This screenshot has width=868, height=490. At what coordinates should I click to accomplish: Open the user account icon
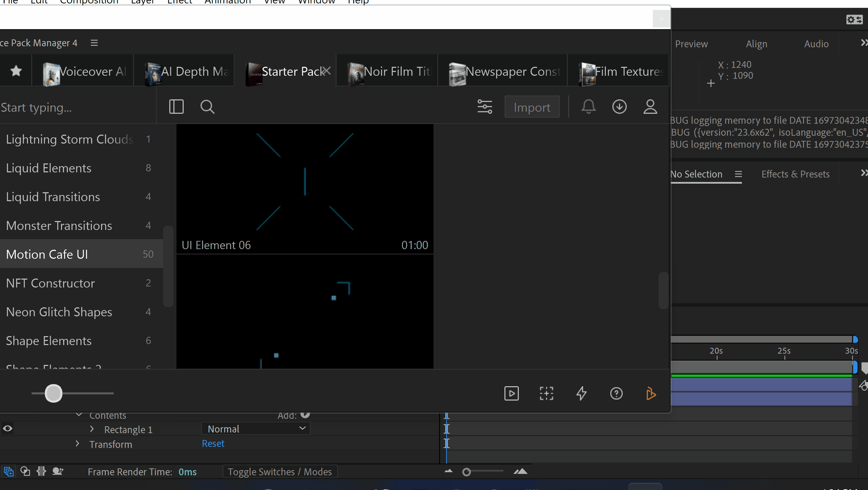tap(650, 107)
